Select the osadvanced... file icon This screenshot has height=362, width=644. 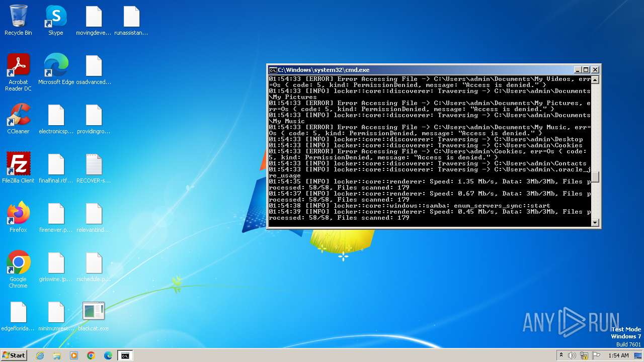point(94,69)
